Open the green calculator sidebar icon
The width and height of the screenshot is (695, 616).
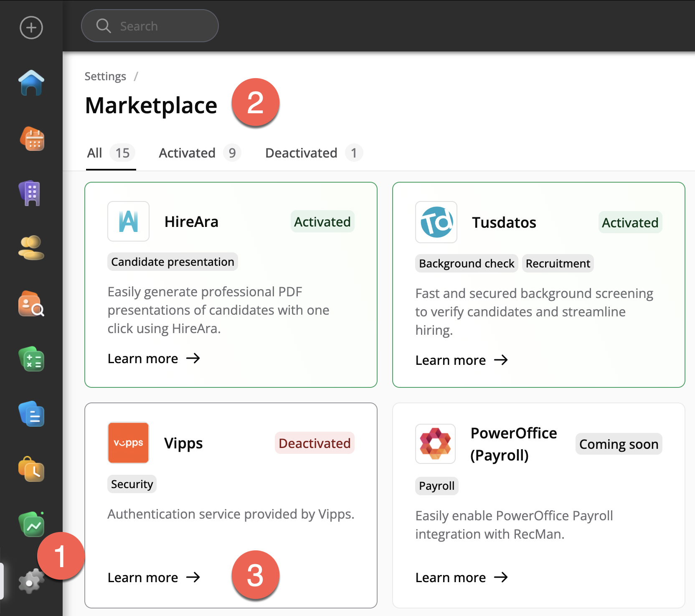pos(31,359)
